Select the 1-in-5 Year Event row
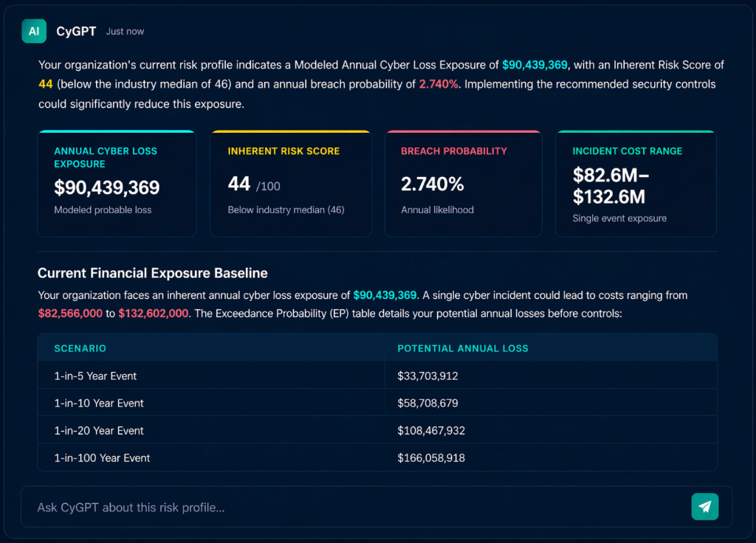Viewport: 756px width, 543px height. pyautogui.click(x=377, y=376)
